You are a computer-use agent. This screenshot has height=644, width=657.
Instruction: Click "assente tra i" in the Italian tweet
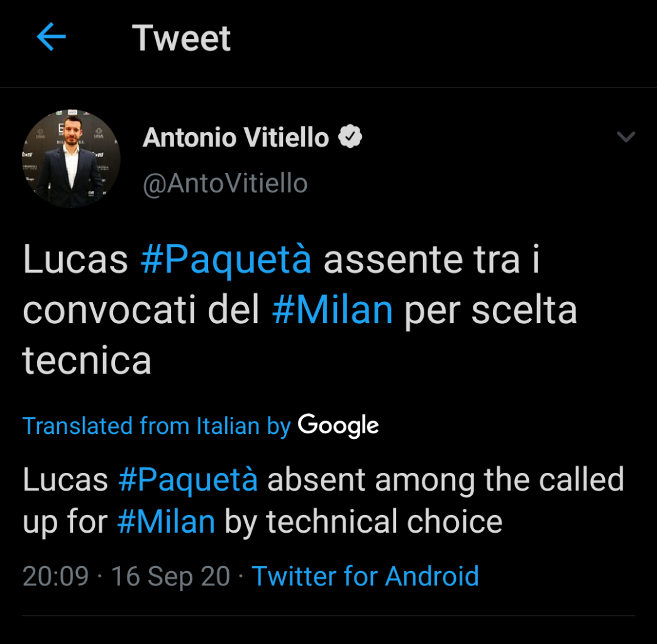coord(431,260)
